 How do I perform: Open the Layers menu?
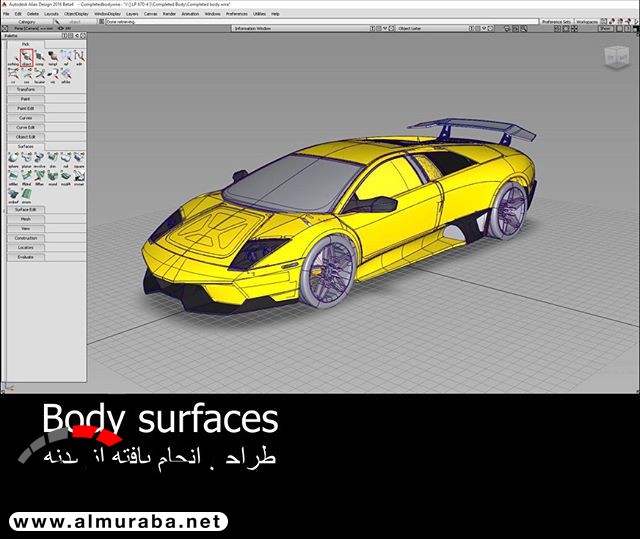coord(51,14)
